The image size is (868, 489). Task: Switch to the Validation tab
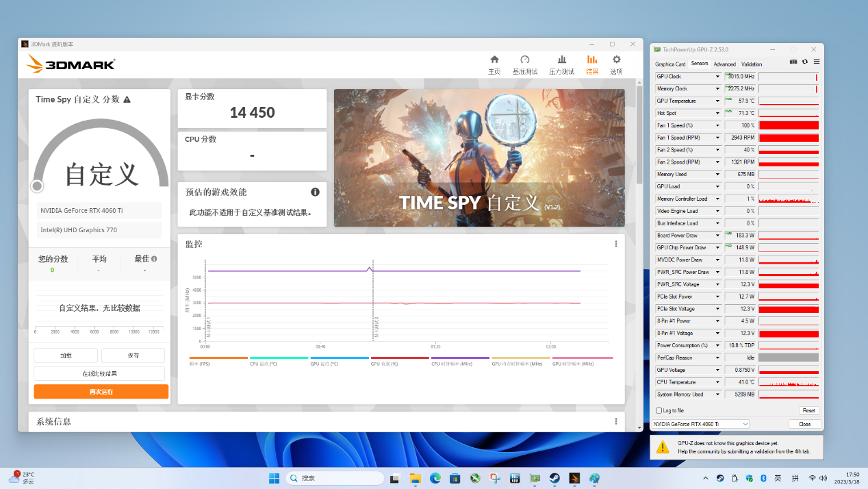pyautogui.click(x=752, y=64)
